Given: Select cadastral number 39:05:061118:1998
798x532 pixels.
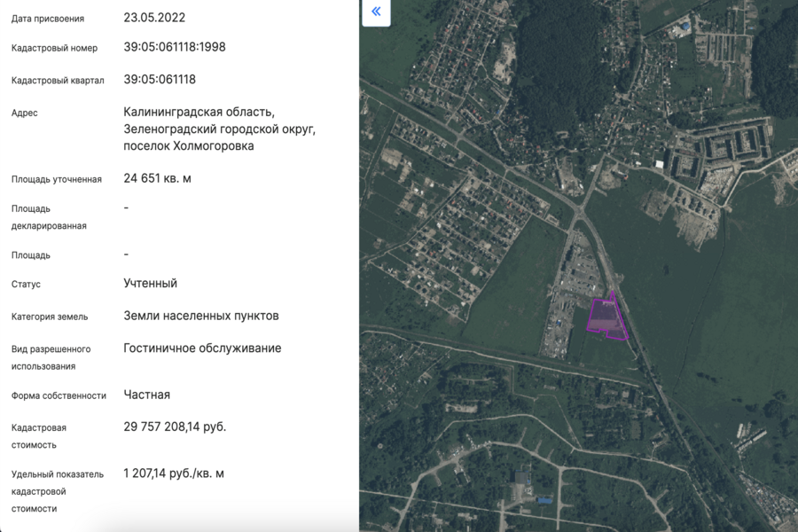Looking at the screenshot, I should coord(175,47).
